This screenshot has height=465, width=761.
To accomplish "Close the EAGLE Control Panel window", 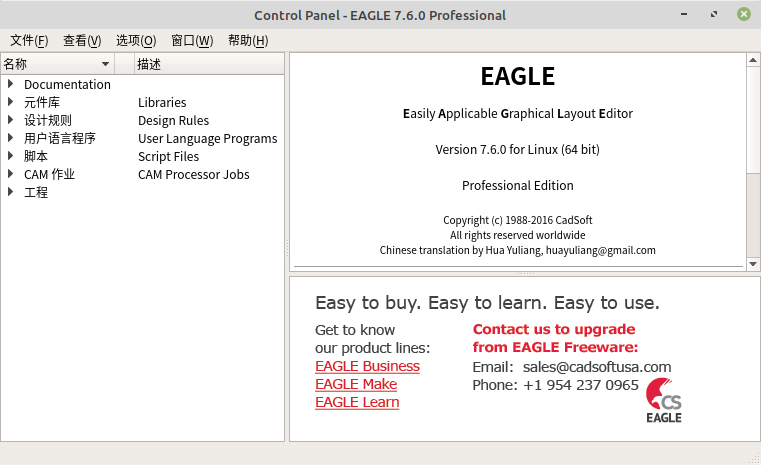I will (x=744, y=14).
